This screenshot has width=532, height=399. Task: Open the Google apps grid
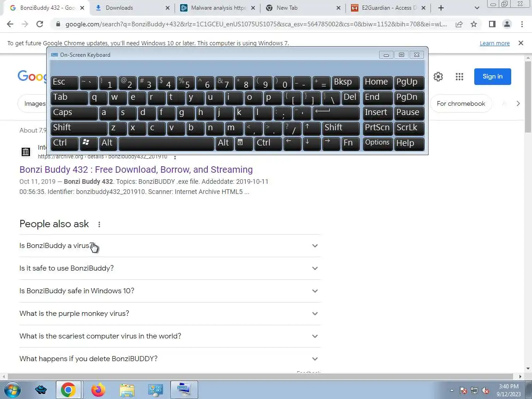tap(459, 77)
